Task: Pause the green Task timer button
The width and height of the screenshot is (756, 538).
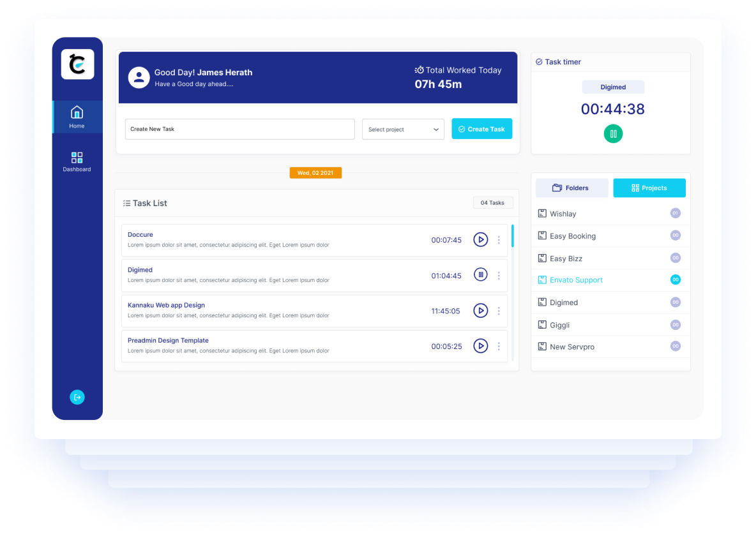Action: coord(613,133)
